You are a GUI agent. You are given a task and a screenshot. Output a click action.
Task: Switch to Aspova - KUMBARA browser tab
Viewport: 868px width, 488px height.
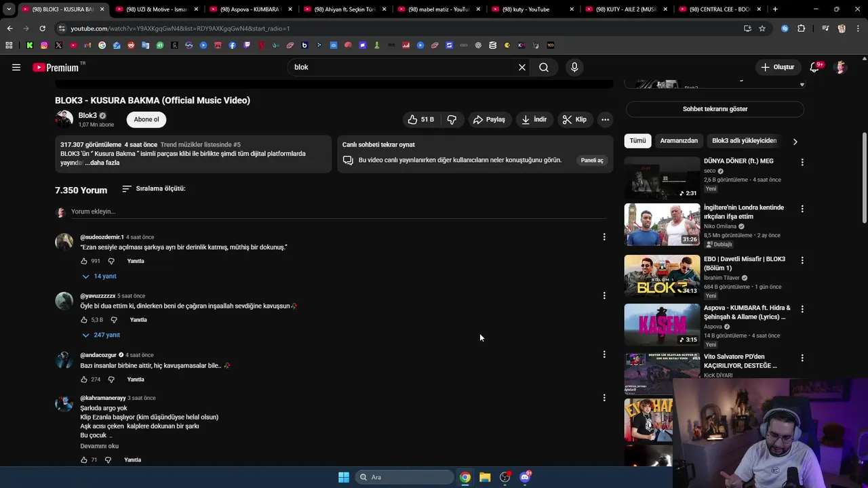[250, 9]
